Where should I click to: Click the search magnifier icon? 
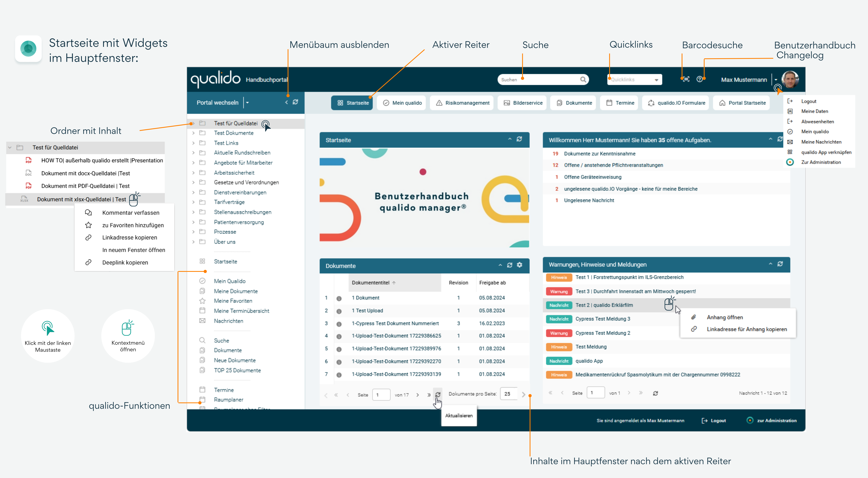[x=583, y=79]
